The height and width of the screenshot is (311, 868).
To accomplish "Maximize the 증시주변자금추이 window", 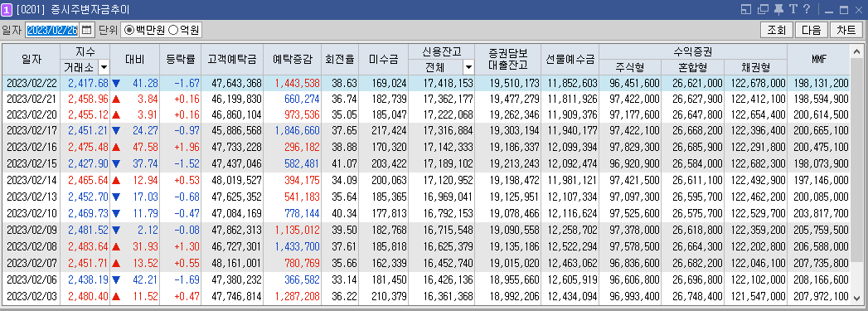I will click(x=844, y=10).
